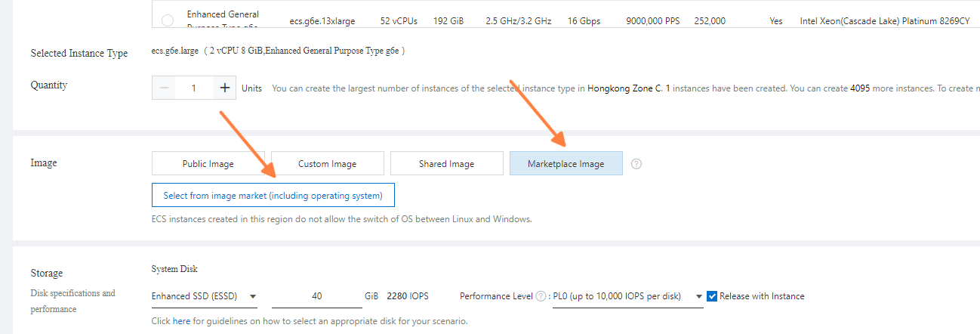Click the system disk size field showing 40
The height and width of the screenshot is (334, 980).
click(x=316, y=296)
